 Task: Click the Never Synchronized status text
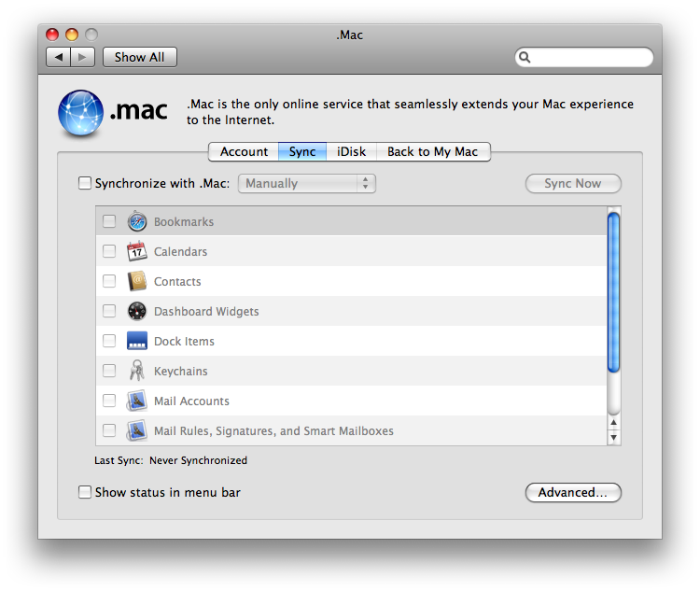point(198,460)
